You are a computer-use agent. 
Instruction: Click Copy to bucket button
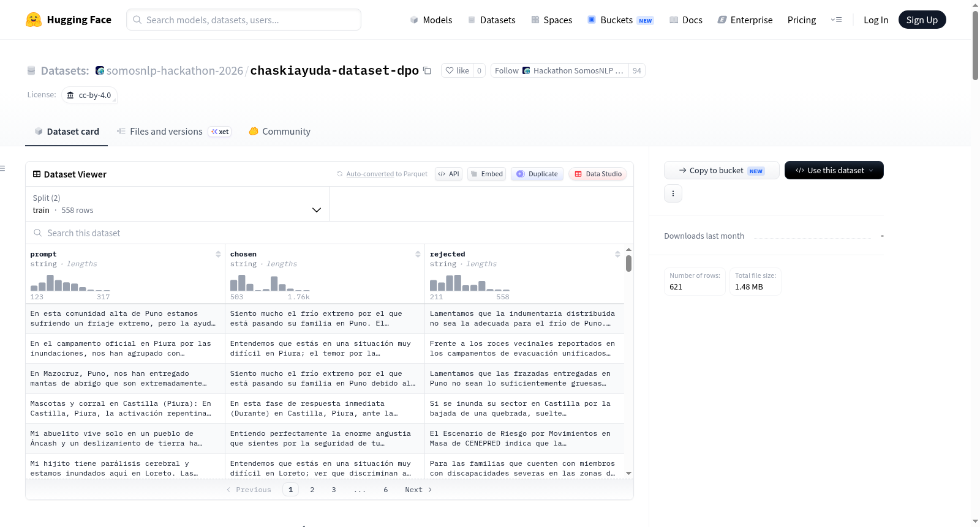(722, 170)
